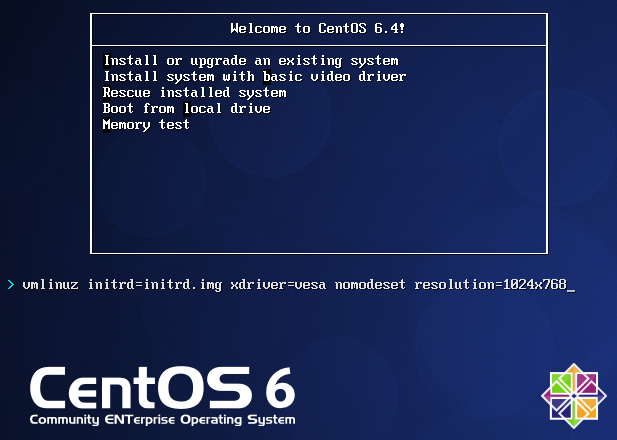Click 'nomodeset' boot parameter text
The image size is (617, 440).
[370, 285]
